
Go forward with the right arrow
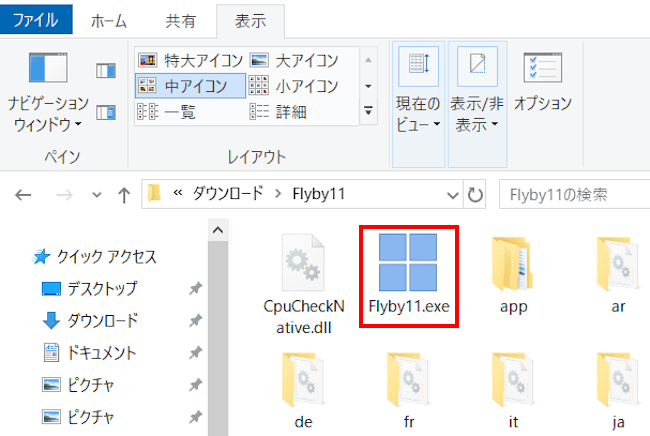(64, 194)
